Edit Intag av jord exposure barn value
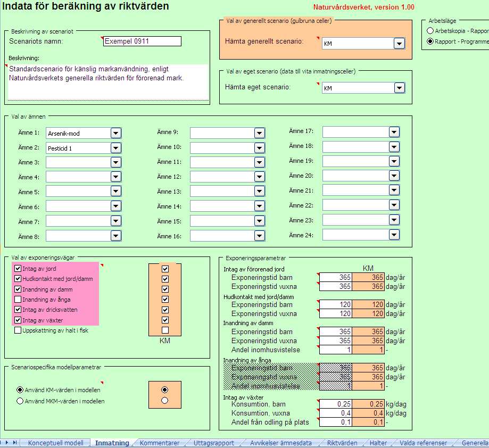The width and height of the screenshot is (489, 448). coord(336,277)
